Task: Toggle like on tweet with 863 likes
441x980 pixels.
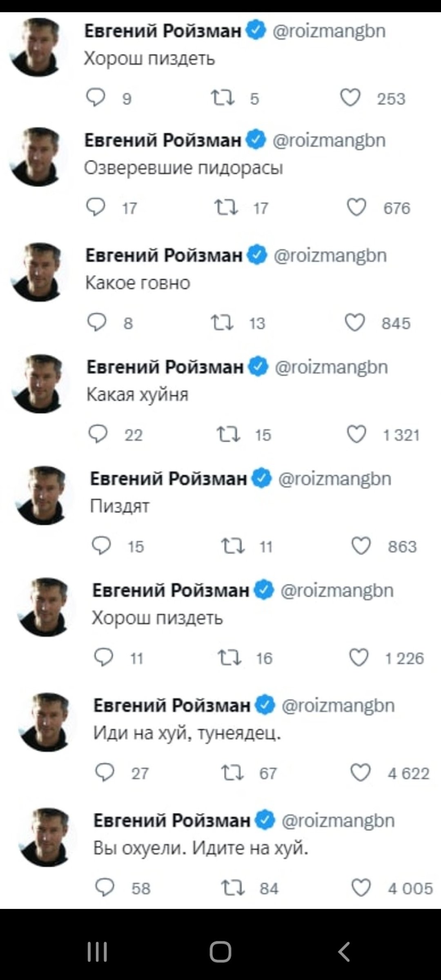Action: click(x=361, y=546)
